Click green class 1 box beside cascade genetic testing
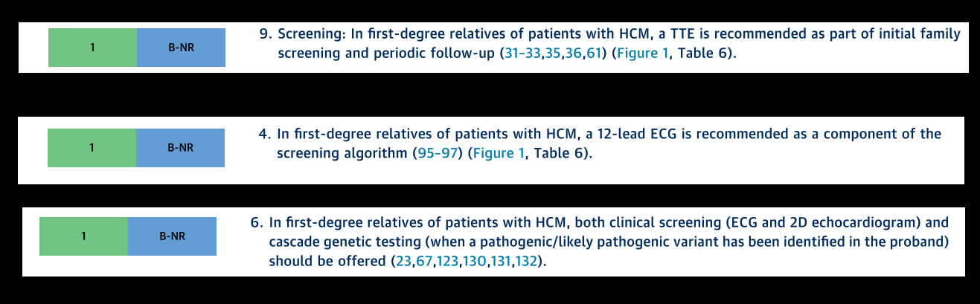 83,236
